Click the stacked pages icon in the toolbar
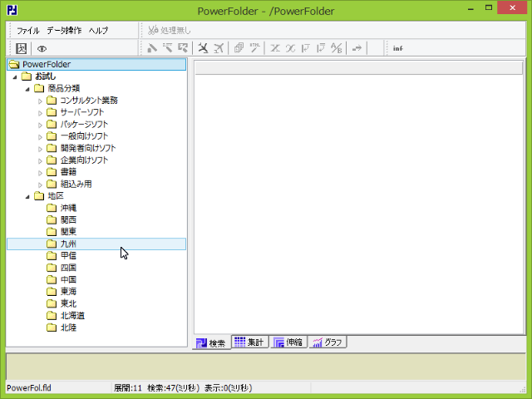The width and height of the screenshot is (532, 399). tap(238, 48)
